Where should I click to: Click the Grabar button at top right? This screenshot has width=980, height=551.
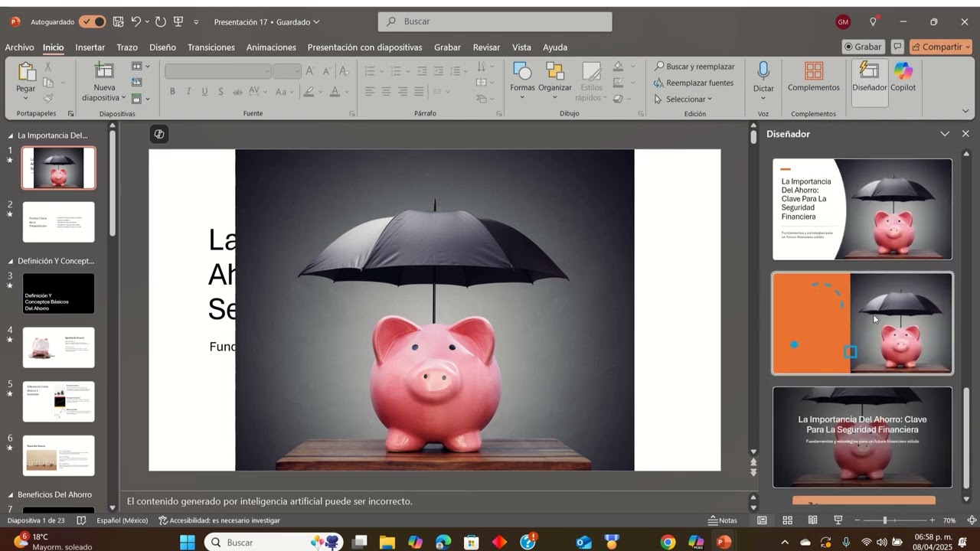click(863, 47)
